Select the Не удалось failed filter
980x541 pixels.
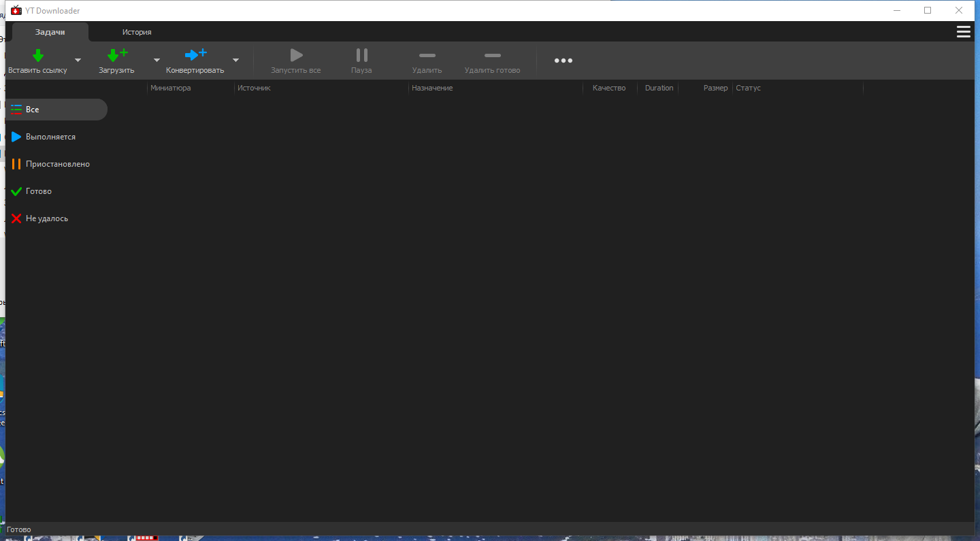pos(47,218)
